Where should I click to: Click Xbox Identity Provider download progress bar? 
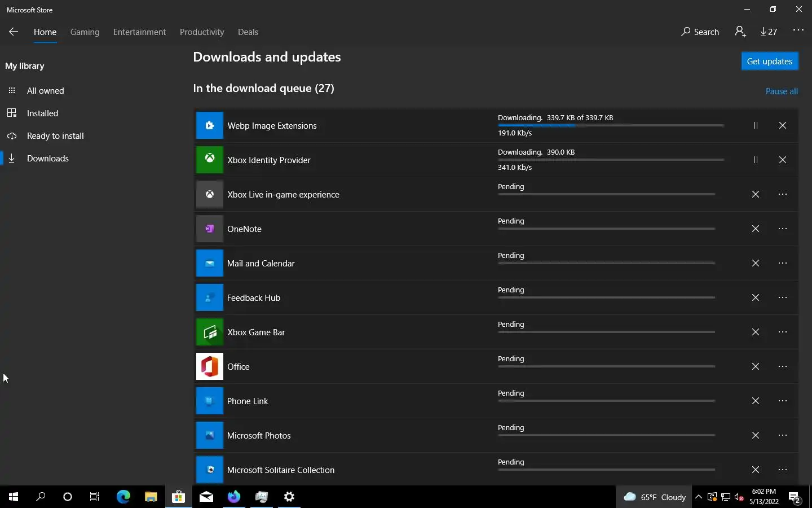[611, 160]
